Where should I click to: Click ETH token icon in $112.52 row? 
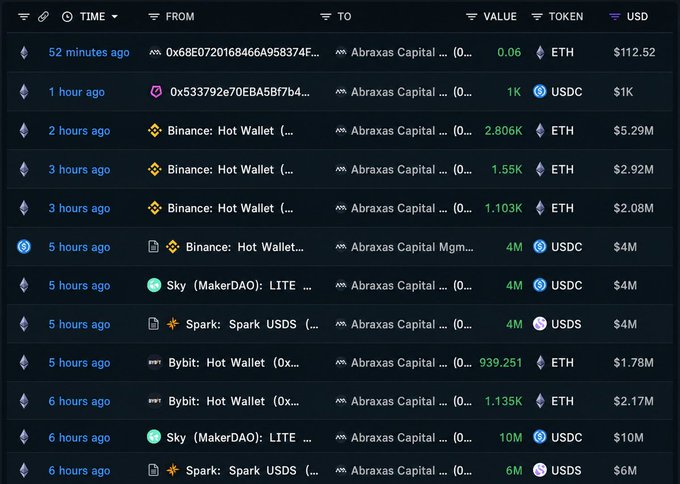tap(540, 52)
